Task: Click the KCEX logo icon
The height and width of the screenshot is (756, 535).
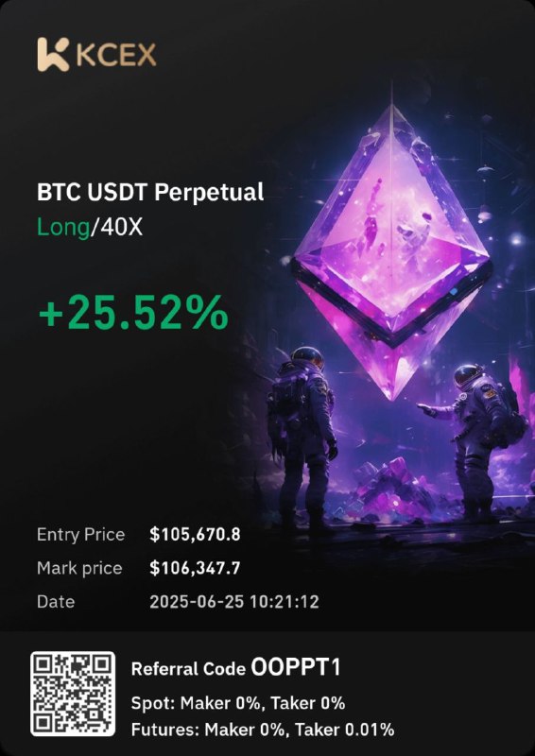Action: [54, 55]
